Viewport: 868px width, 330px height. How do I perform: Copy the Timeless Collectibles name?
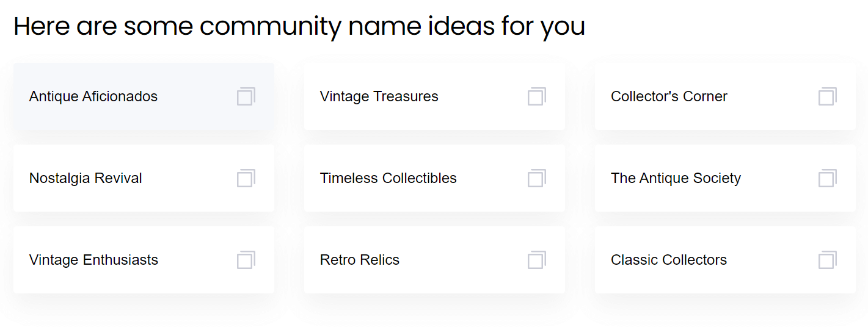point(537,178)
